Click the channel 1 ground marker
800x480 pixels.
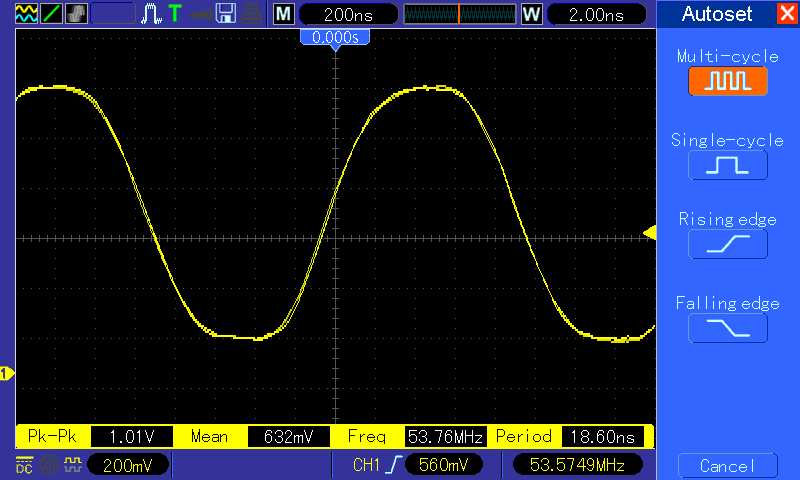7,374
